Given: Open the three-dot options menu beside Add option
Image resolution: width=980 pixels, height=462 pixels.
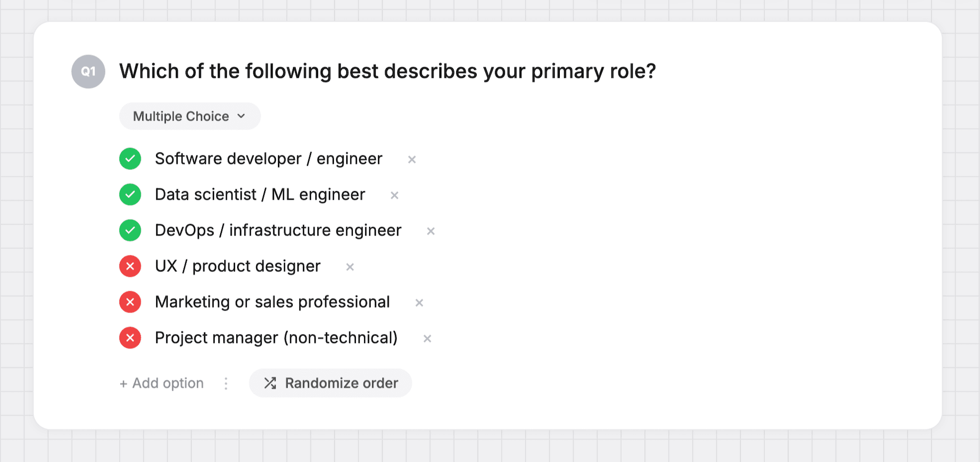Looking at the screenshot, I should click(226, 383).
